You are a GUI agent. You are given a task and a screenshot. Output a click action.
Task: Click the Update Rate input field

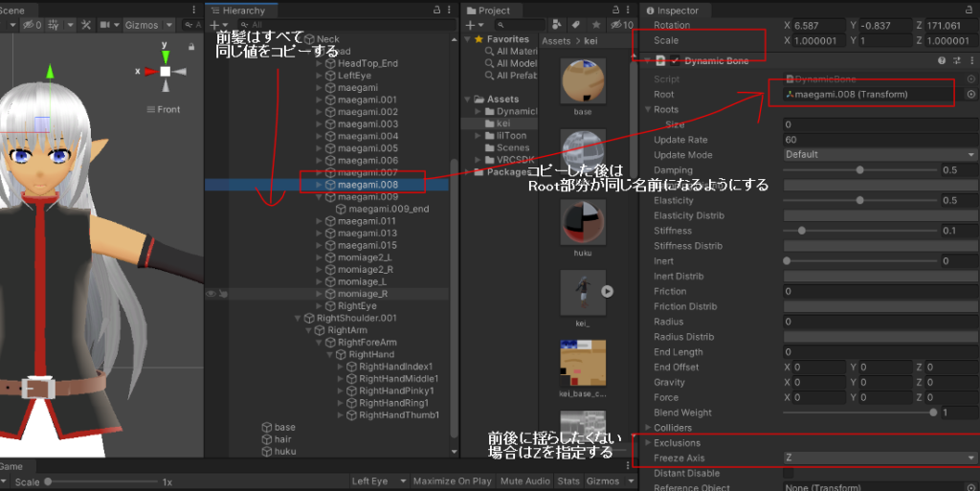[x=880, y=140]
